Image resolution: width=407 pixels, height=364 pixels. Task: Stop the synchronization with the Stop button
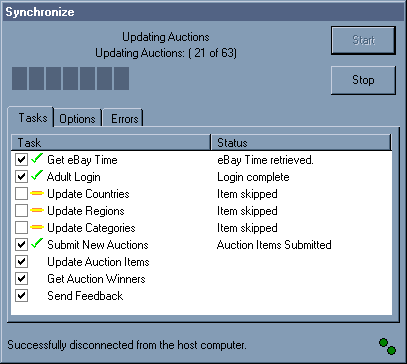363,80
